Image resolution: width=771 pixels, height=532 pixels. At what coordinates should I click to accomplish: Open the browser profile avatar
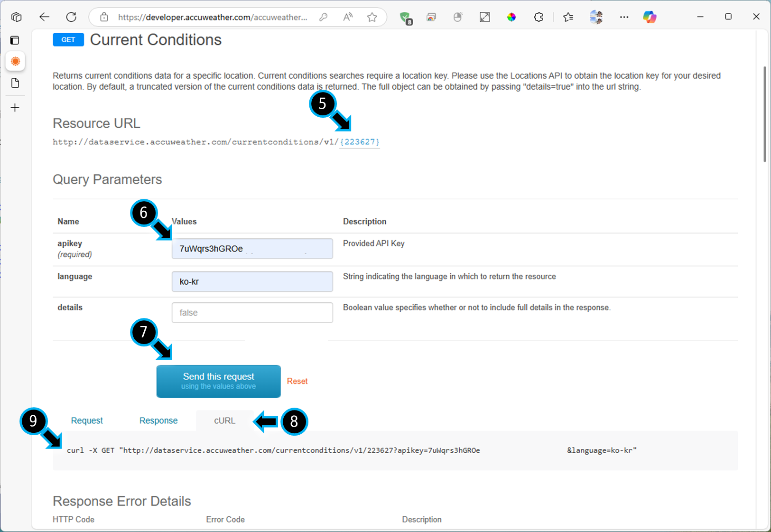(x=596, y=17)
